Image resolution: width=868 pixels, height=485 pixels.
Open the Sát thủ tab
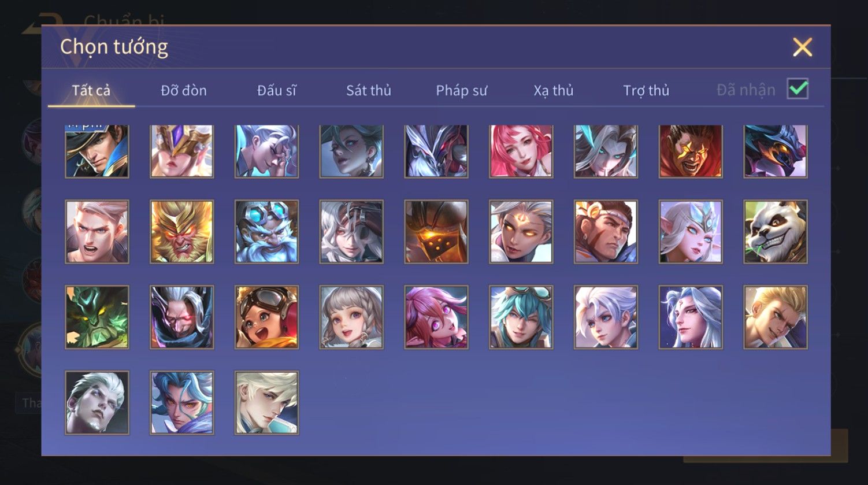coord(369,91)
